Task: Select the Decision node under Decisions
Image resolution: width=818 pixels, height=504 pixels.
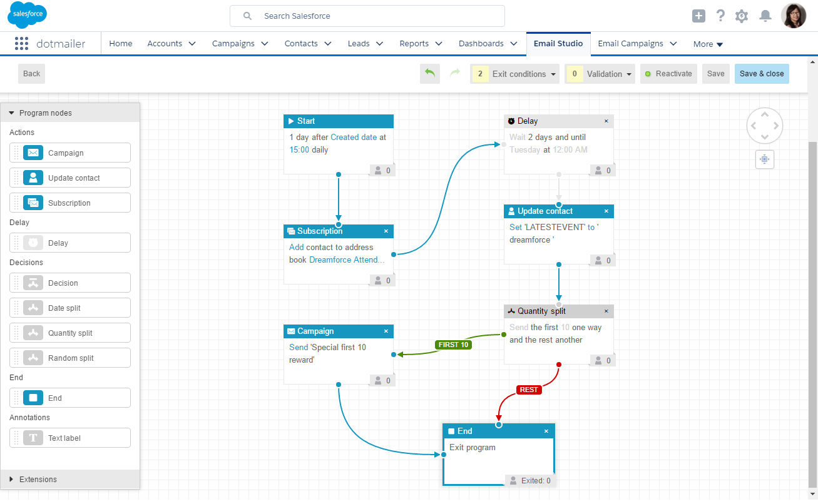Action: [69, 283]
